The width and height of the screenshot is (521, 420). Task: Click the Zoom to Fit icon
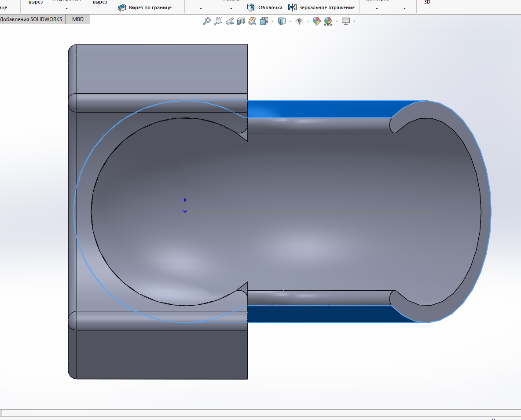coord(206,21)
